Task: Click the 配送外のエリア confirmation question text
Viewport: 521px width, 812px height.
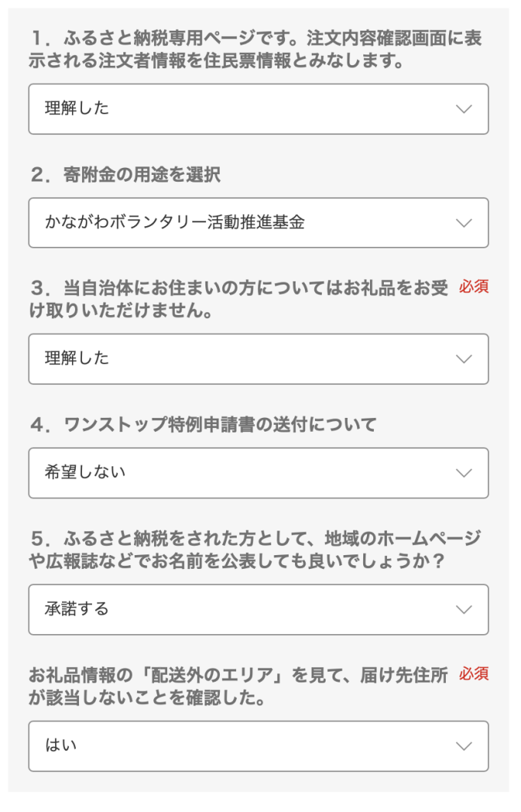Action: coord(238,686)
